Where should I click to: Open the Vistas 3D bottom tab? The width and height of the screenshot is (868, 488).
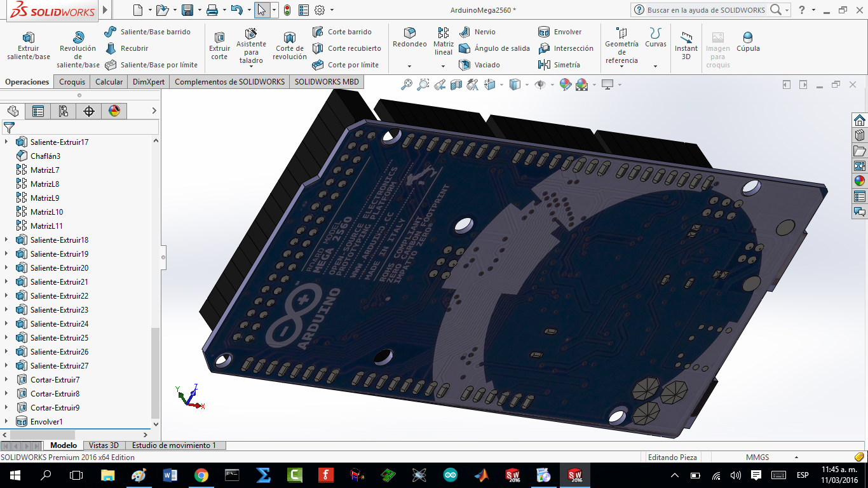(x=104, y=445)
